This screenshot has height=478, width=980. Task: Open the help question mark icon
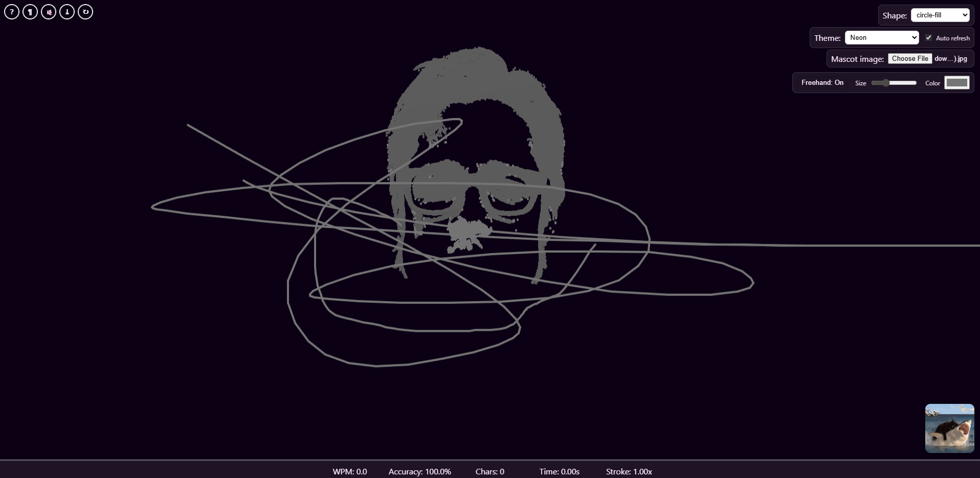tap(12, 12)
